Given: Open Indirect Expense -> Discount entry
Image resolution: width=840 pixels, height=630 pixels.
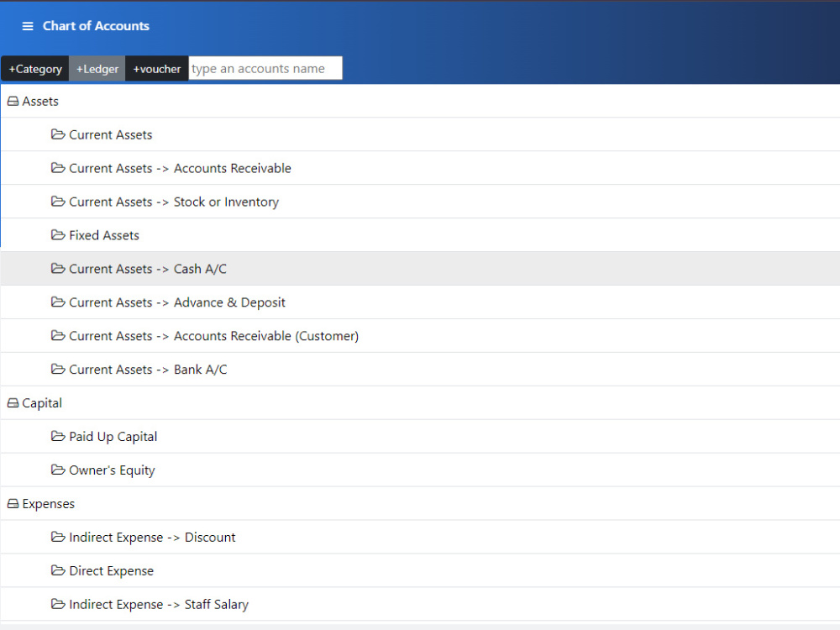Looking at the screenshot, I should click(x=152, y=538).
